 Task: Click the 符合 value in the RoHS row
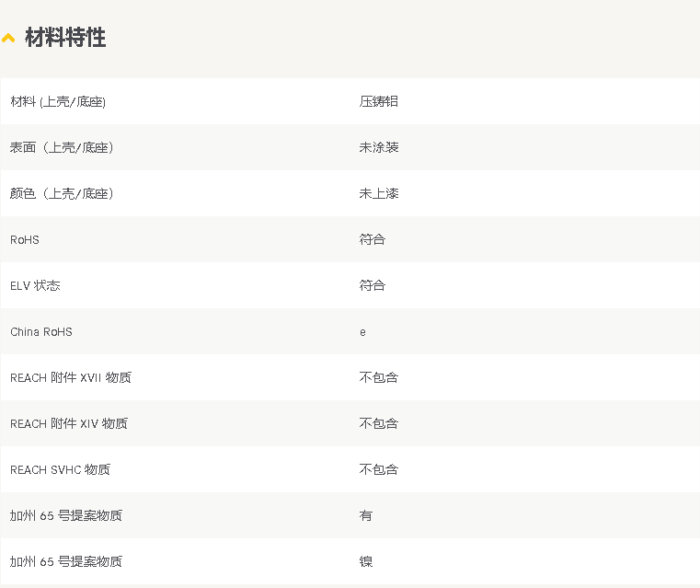pyautogui.click(x=372, y=239)
